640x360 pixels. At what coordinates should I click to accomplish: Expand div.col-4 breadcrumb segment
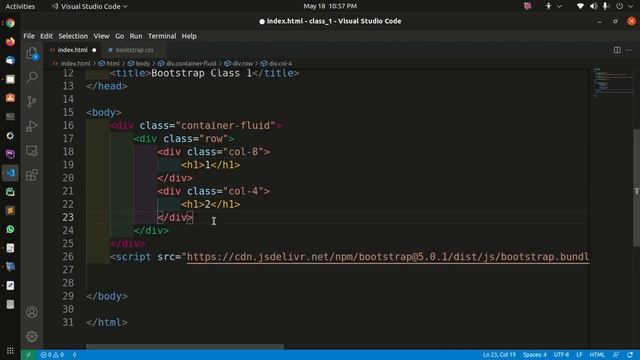(280, 63)
